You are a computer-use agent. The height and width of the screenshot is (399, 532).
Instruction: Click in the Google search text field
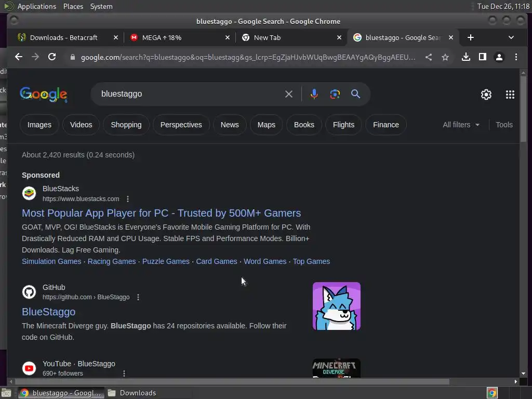[190, 94]
